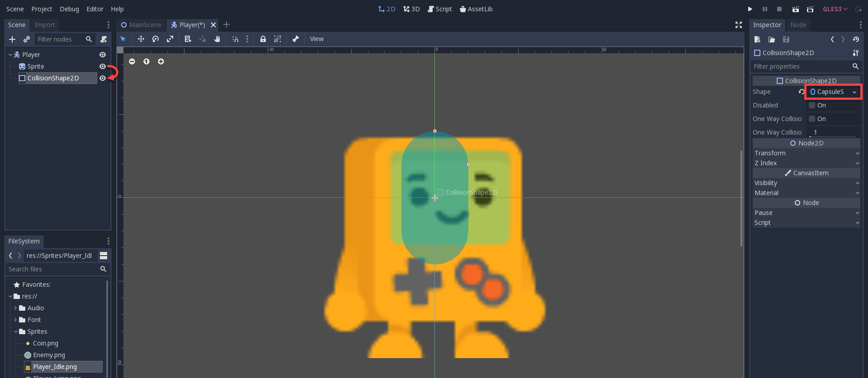
Task: Click the add new node plus icon
Action: click(x=12, y=39)
